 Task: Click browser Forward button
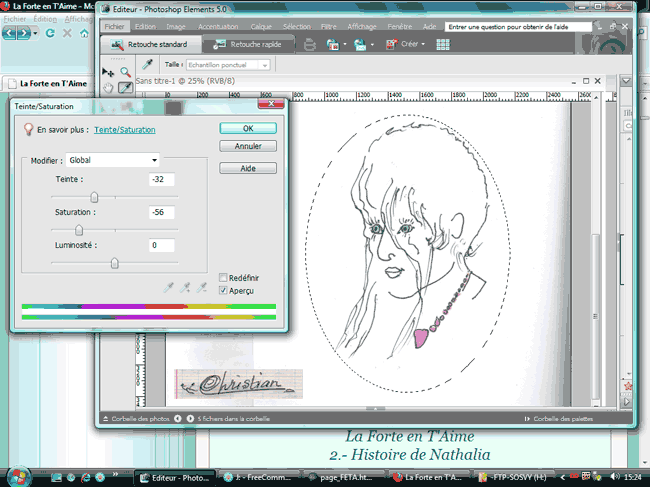point(24,33)
